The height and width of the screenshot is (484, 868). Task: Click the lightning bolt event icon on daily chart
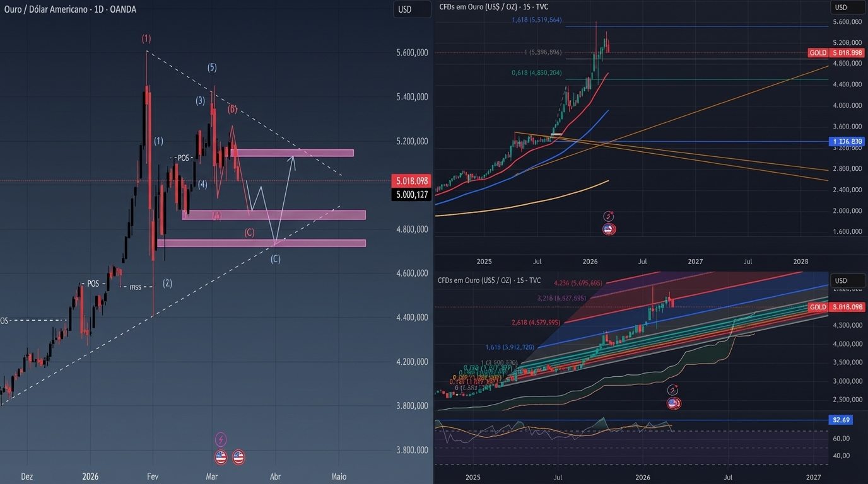[x=221, y=439]
